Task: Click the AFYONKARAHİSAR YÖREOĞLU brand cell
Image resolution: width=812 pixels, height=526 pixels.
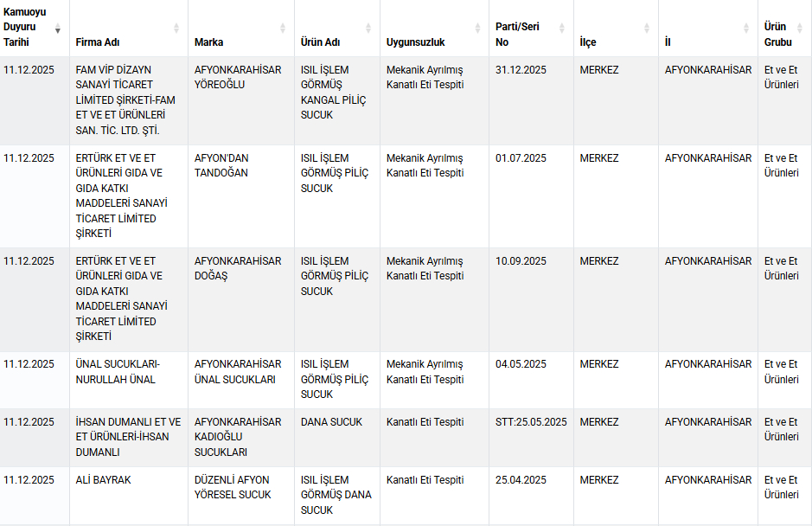Action: click(238, 77)
